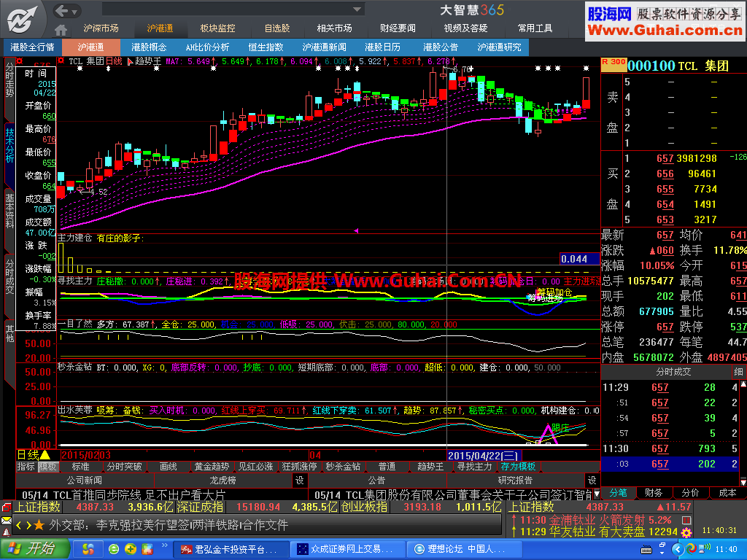Toggle the 模板 indicator mode

pyautogui.click(x=47, y=467)
